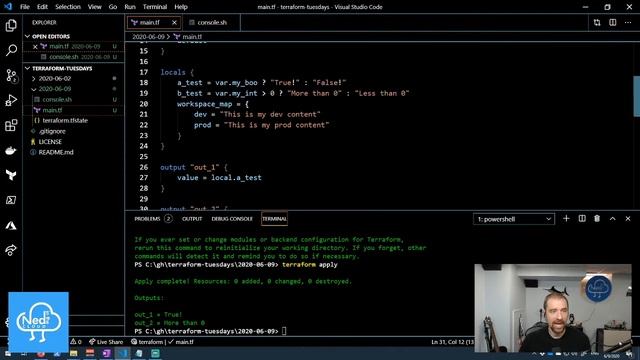Click the Windows Start button
640x360 pixels.
click(8, 353)
